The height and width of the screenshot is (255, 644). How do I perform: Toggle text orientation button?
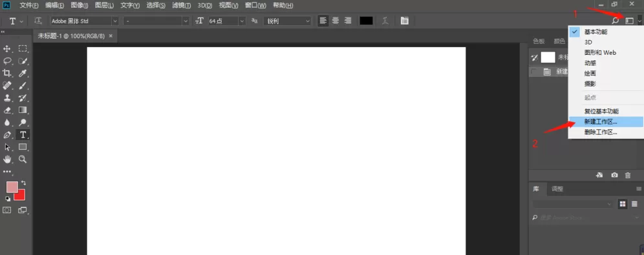click(x=38, y=21)
